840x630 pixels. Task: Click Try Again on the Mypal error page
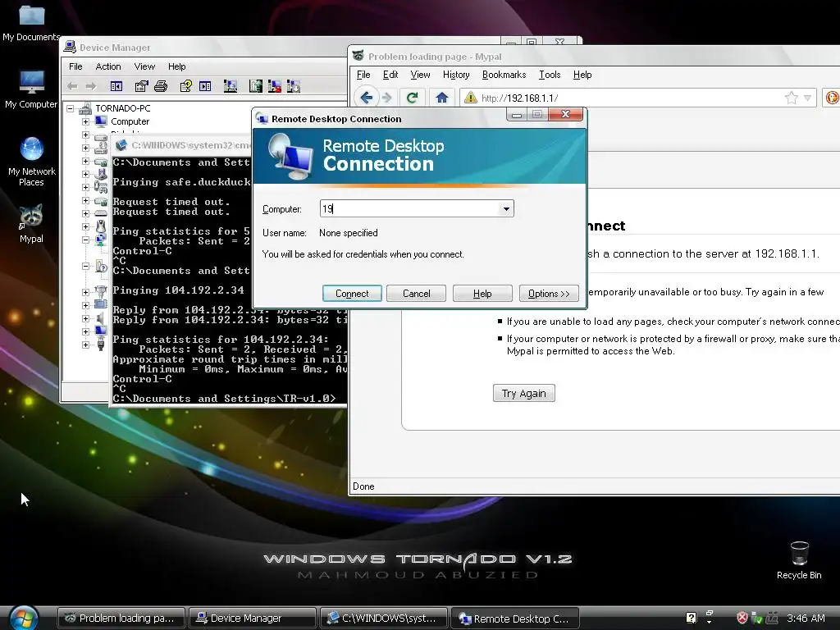click(x=524, y=393)
